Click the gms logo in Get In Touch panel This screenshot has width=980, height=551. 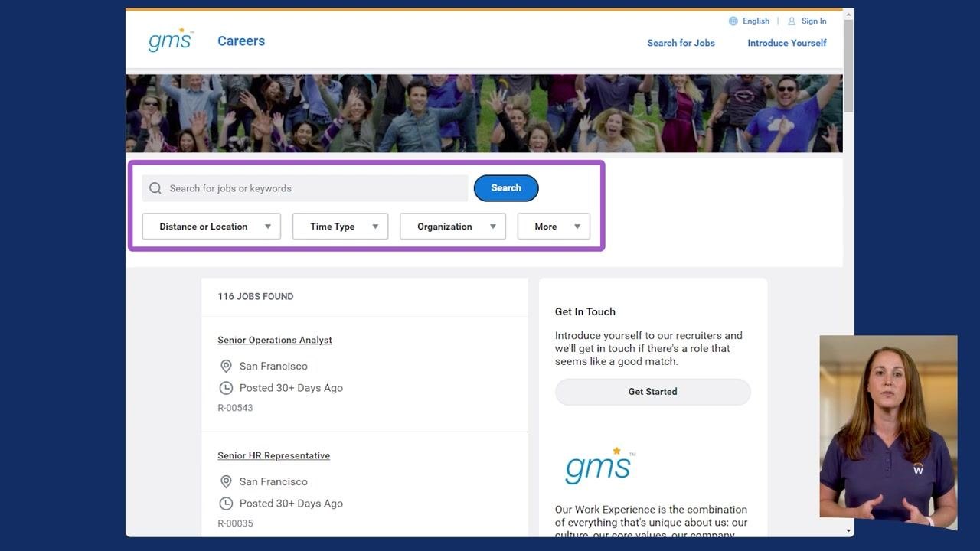(x=599, y=465)
